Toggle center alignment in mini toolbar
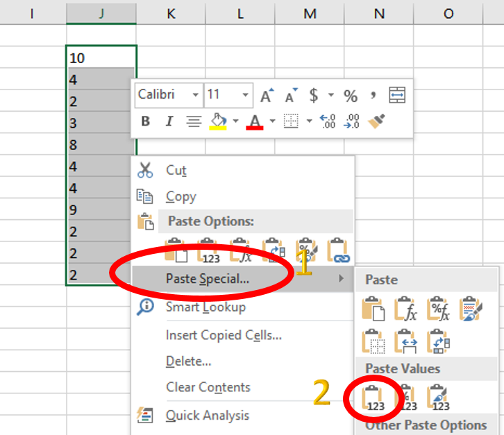 pyautogui.click(x=194, y=121)
